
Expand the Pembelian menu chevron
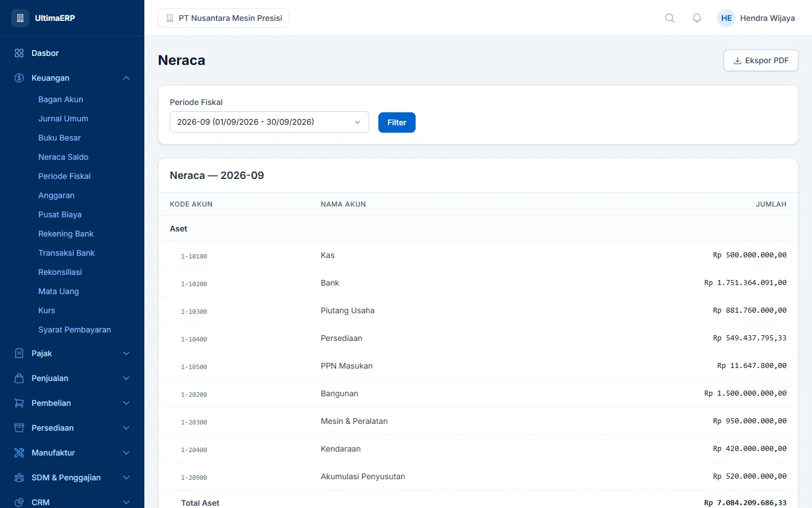[x=126, y=403]
